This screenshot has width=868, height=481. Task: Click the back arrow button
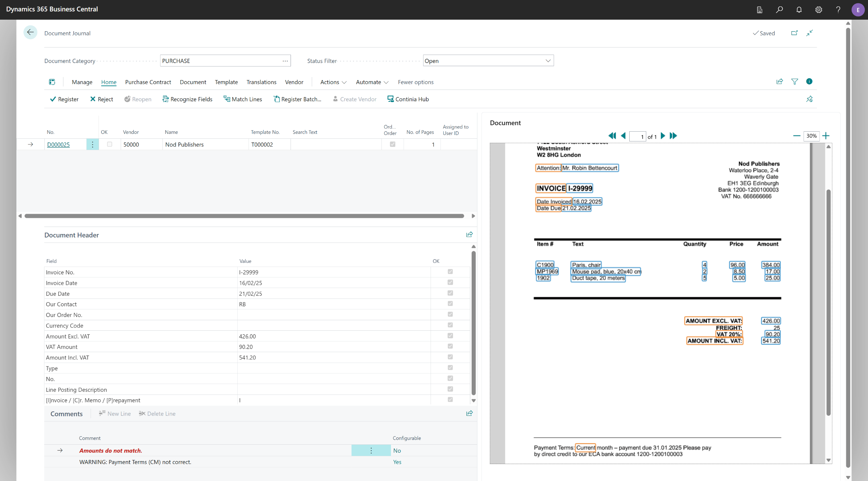tap(30, 33)
